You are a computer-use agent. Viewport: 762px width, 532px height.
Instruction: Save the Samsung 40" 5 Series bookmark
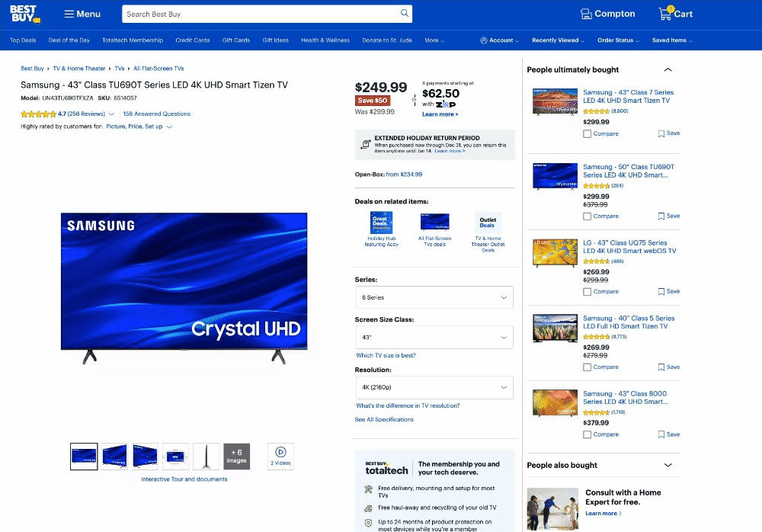click(x=669, y=367)
